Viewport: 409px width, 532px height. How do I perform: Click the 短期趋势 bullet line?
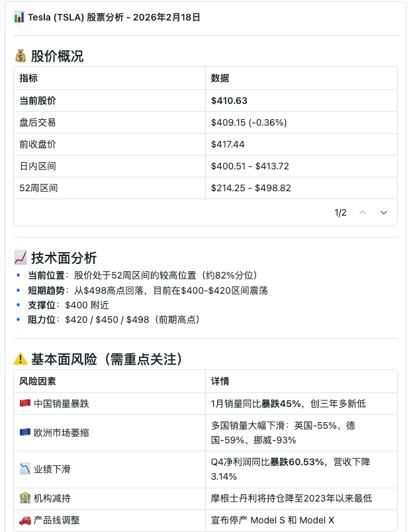[x=148, y=290]
